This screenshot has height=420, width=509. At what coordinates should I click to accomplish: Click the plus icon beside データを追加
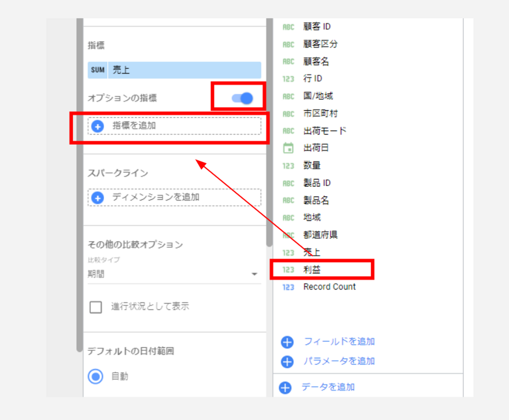pyautogui.click(x=285, y=388)
